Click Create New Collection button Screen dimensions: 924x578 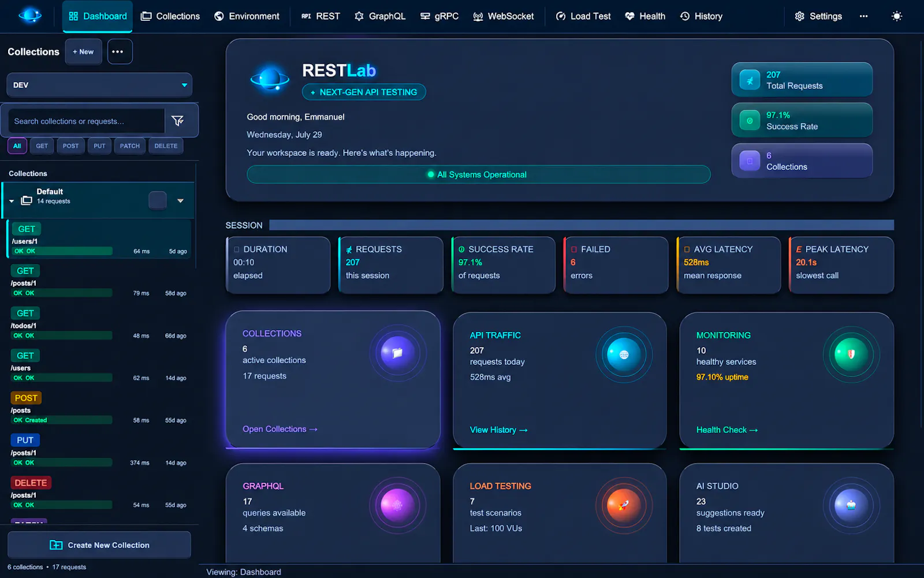99,545
